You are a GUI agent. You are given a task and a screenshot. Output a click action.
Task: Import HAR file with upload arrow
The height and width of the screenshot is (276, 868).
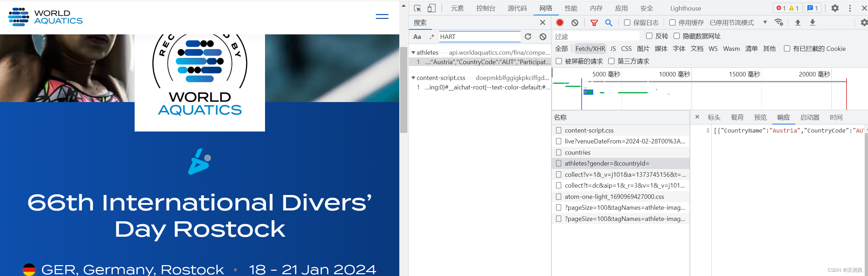click(x=798, y=22)
